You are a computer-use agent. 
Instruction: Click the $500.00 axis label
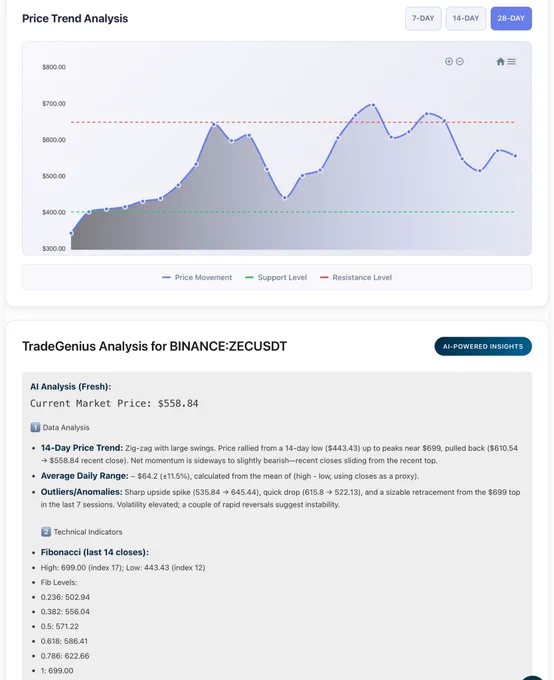point(54,176)
